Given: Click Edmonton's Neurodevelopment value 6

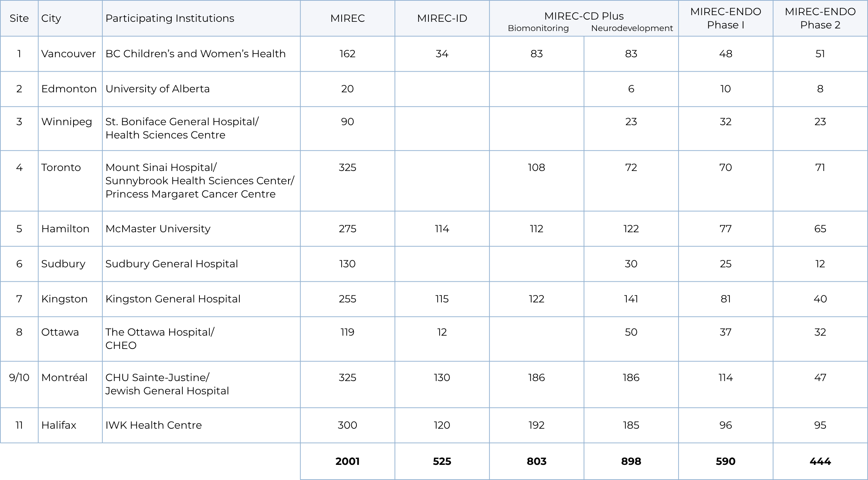Looking at the screenshot, I should click(631, 89).
